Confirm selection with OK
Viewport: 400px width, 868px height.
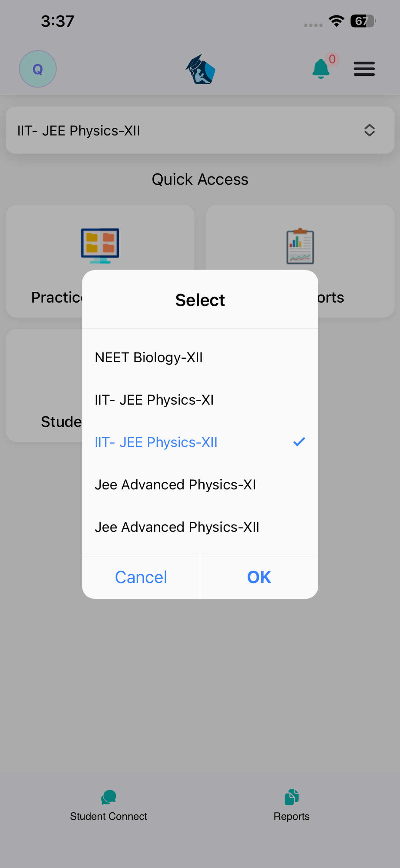click(259, 577)
